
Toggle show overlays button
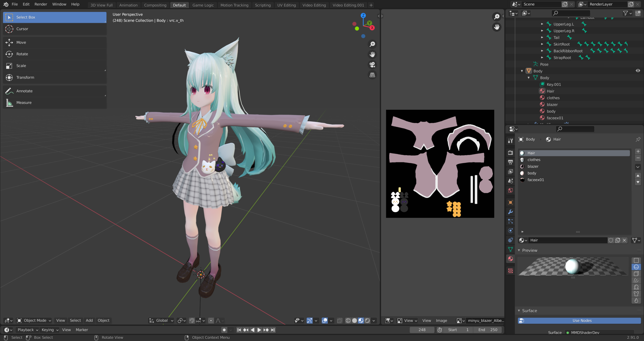pyautogui.click(x=325, y=320)
